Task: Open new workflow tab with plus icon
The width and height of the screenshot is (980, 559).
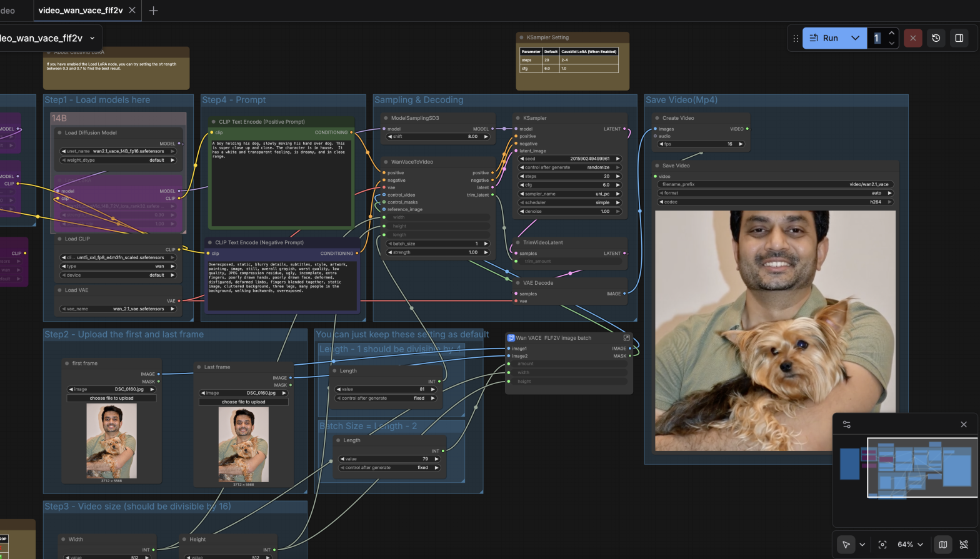Action: click(x=153, y=10)
